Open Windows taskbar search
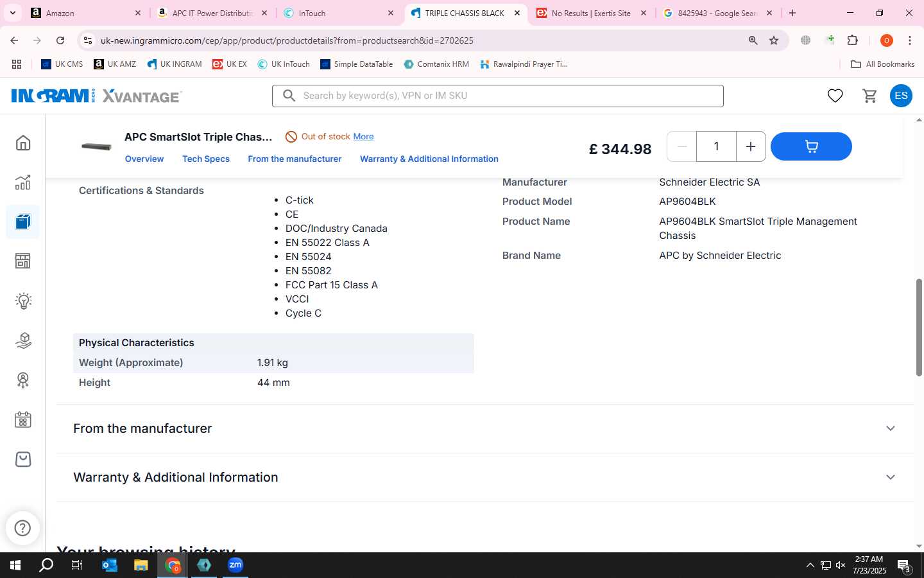924x578 pixels. (x=46, y=565)
